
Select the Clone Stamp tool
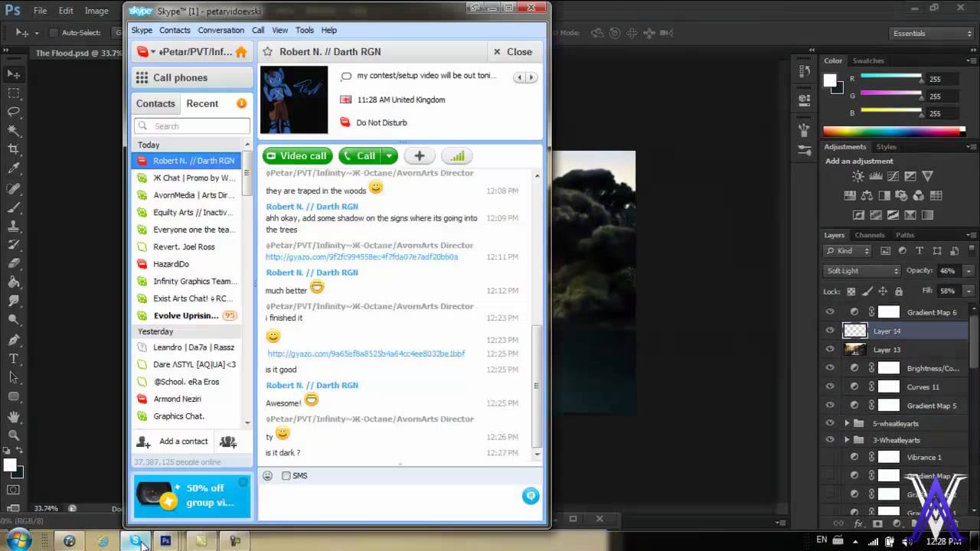(x=14, y=226)
